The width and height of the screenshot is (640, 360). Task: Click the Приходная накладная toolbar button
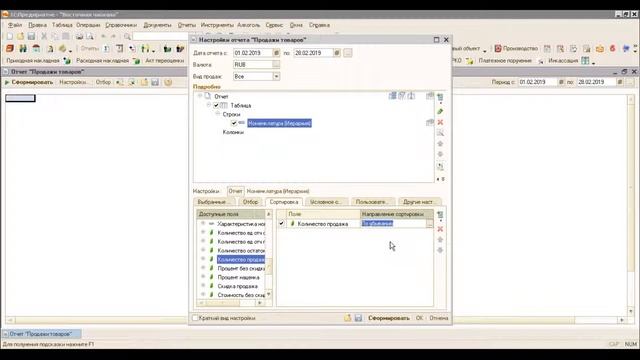coord(38,60)
